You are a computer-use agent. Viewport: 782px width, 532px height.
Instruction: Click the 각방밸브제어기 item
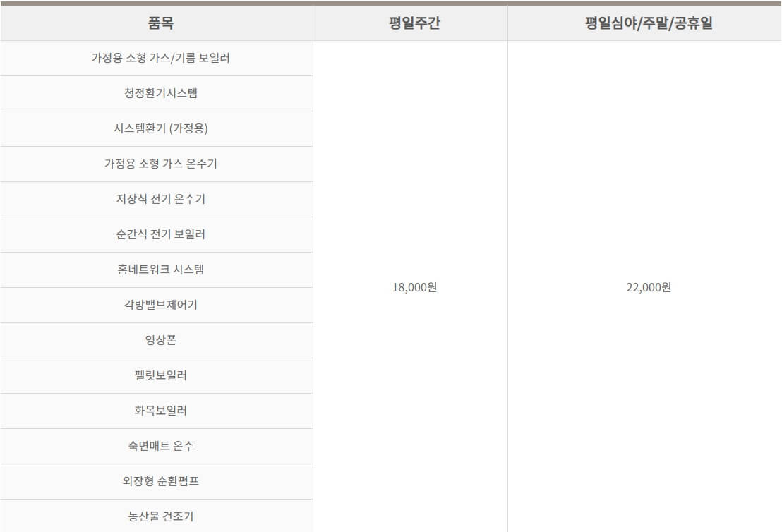[x=157, y=305]
